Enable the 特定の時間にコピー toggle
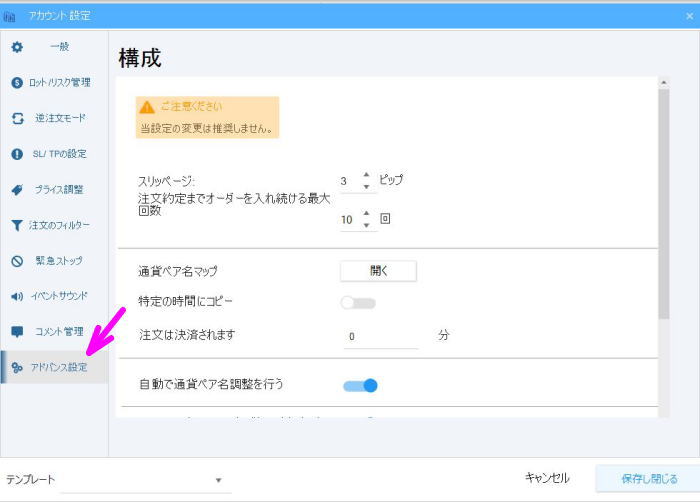The image size is (700, 502). pyautogui.click(x=358, y=302)
